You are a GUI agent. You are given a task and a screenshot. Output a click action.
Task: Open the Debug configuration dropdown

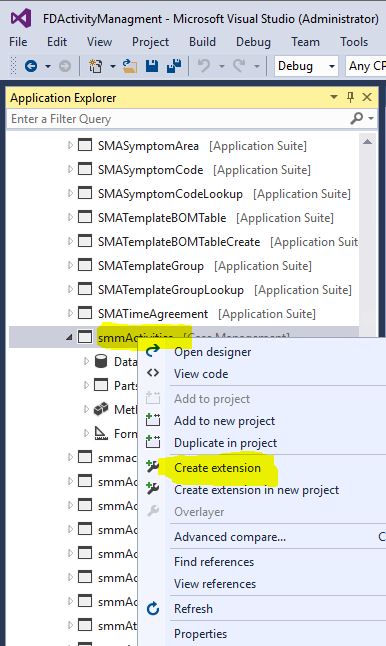tap(306, 66)
